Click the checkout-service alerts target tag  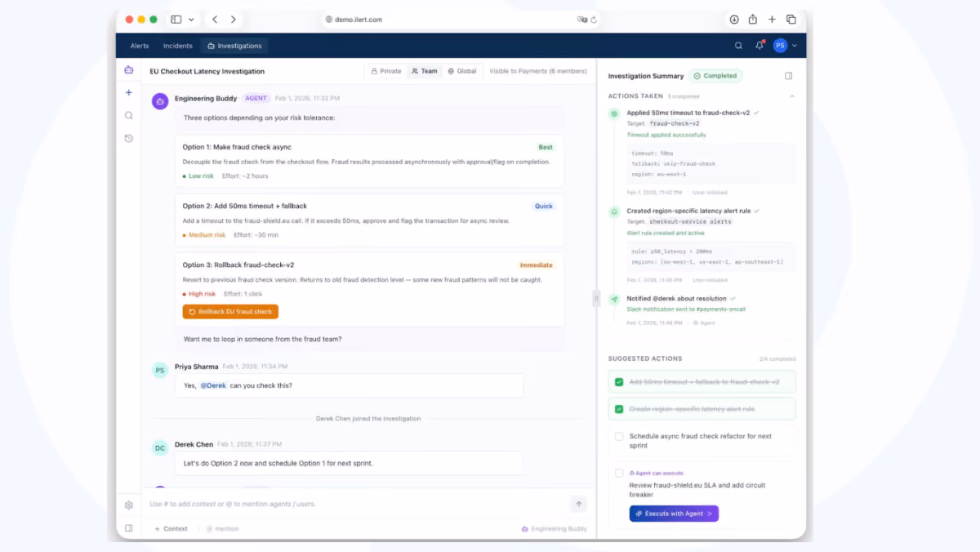[x=690, y=221]
